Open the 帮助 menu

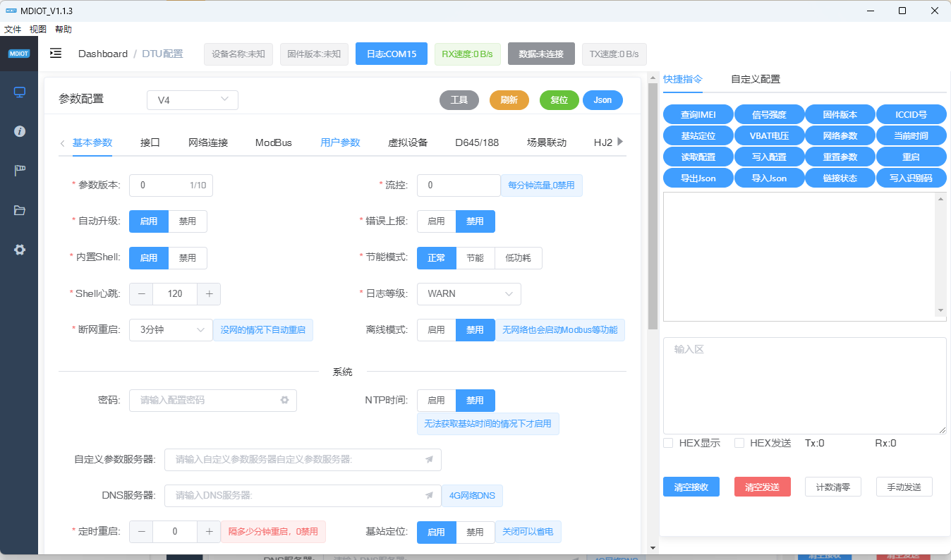(x=63, y=30)
